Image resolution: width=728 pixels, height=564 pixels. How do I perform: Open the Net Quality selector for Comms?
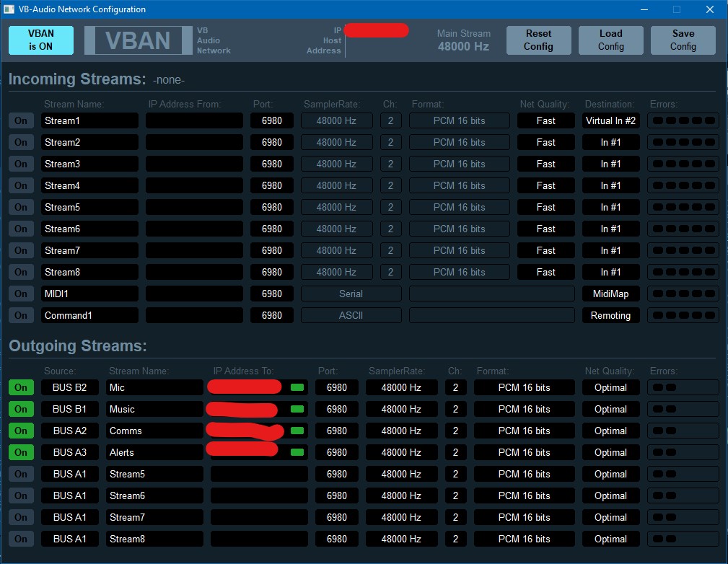pos(610,431)
